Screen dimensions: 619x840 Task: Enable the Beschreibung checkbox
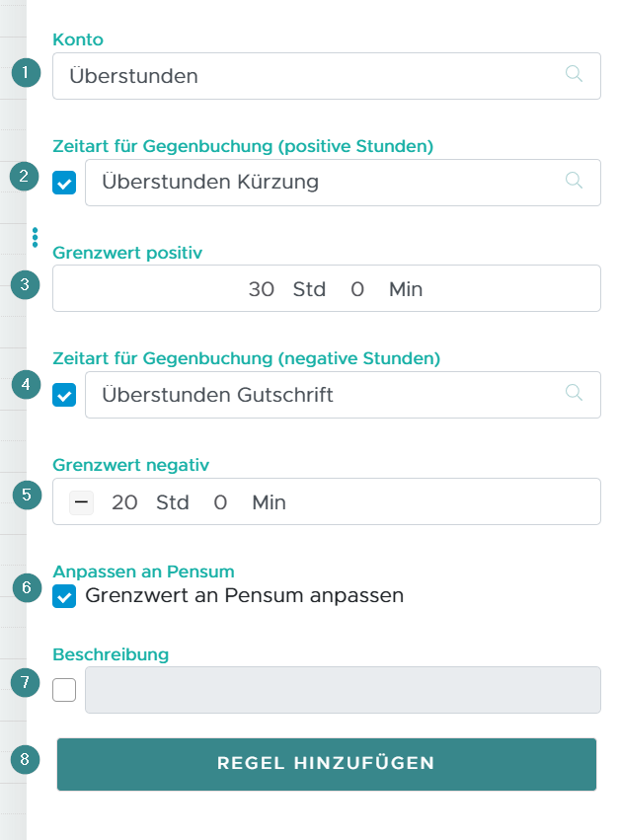tap(64, 689)
